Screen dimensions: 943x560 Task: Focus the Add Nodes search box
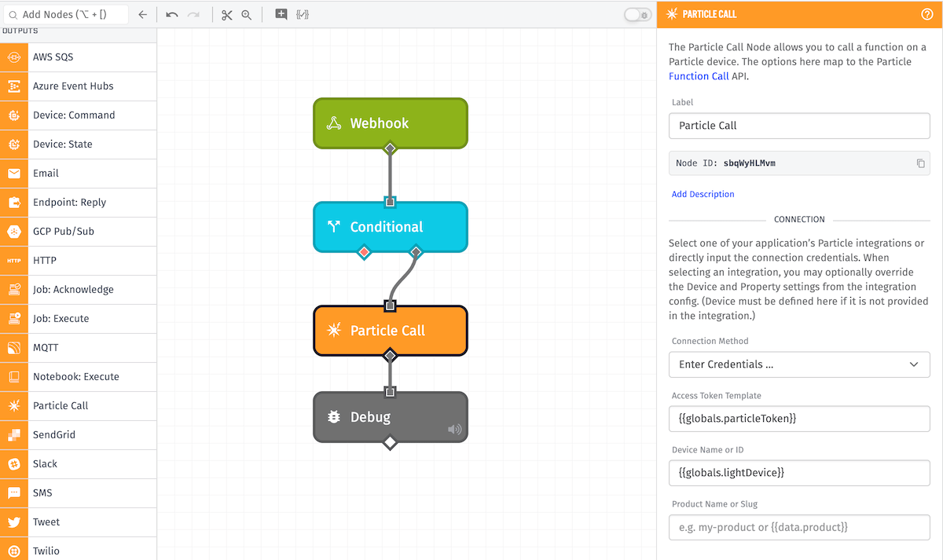(x=66, y=14)
